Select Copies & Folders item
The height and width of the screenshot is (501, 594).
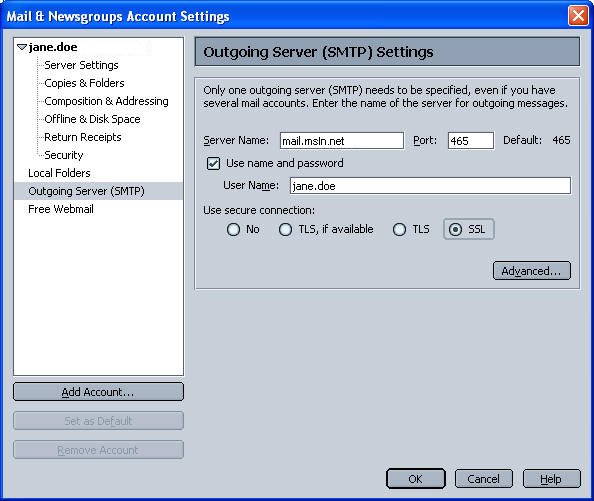point(84,83)
